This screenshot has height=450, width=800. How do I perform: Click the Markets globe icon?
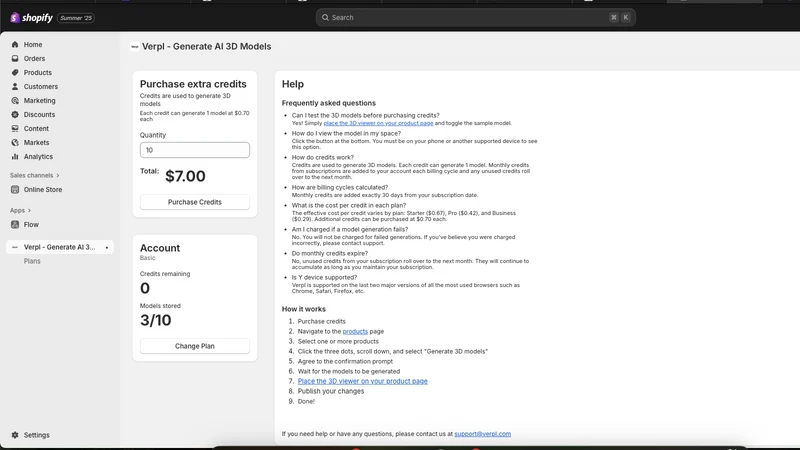[x=15, y=143]
